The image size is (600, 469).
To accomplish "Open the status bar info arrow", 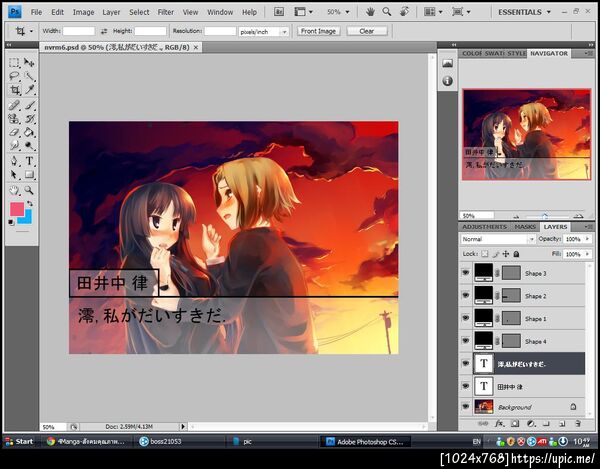I will tap(183, 426).
